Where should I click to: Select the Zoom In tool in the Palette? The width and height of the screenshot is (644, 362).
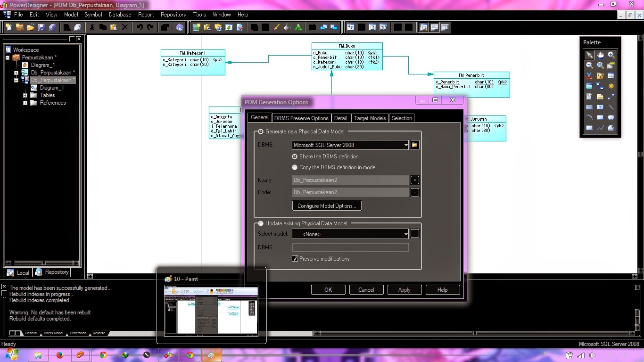(611, 55)
